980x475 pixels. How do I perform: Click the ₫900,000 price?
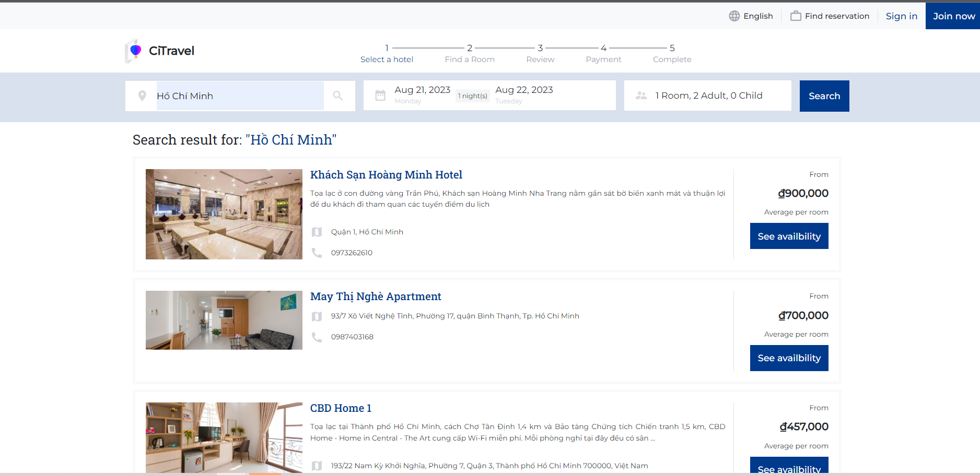803,193
